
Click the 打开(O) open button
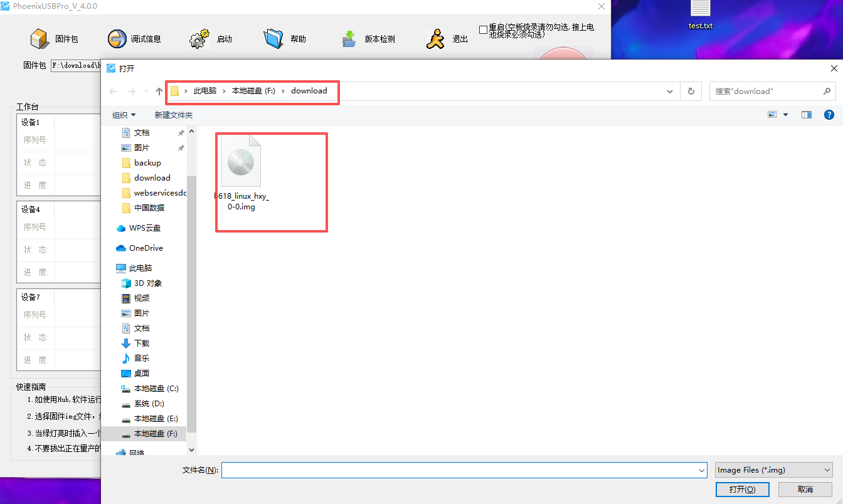742,489
